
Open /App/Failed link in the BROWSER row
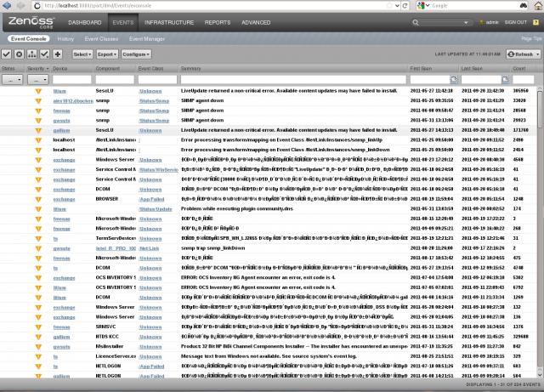(x=151, y=199)
